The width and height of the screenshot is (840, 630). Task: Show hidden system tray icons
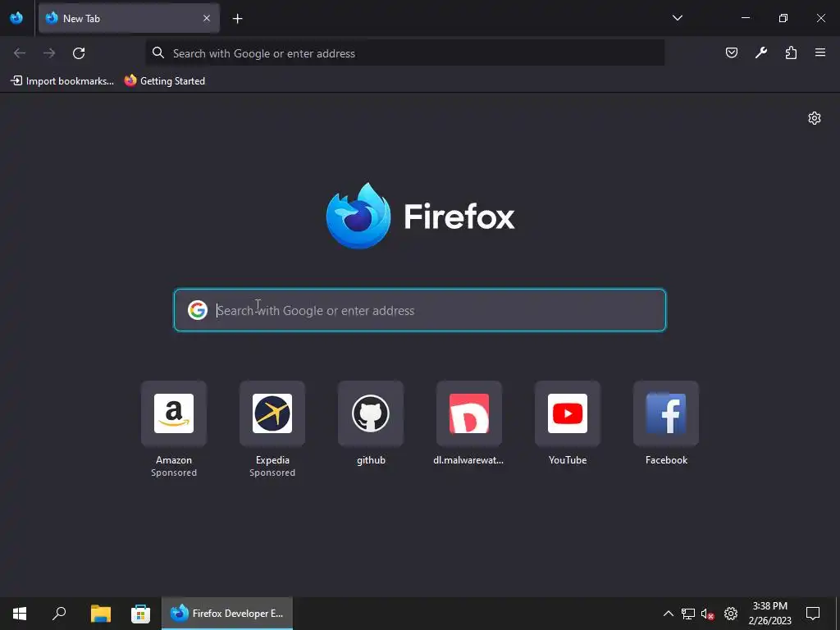668,614
